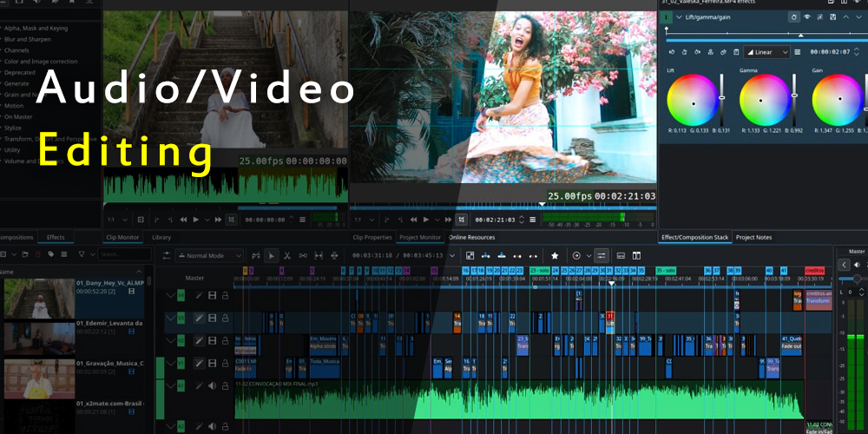Screen dimensions: 868x434
Task: Expand the Blur and Sharpen effects category
Action: coord(27,39)
